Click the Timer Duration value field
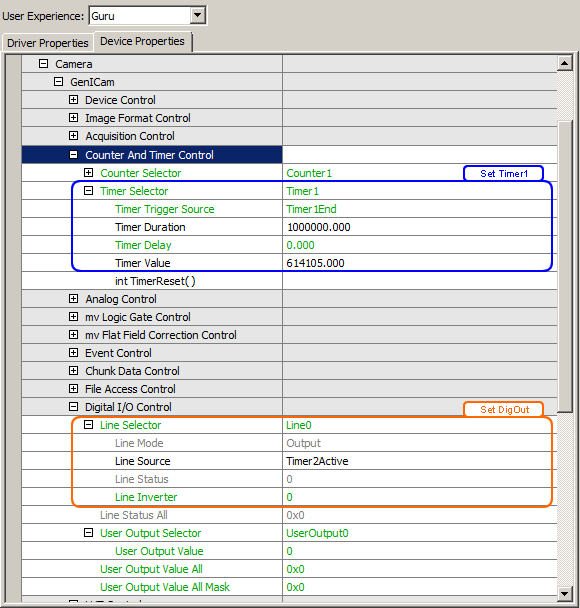Viewport: 580px width, 608px height. tap(419, 227)
